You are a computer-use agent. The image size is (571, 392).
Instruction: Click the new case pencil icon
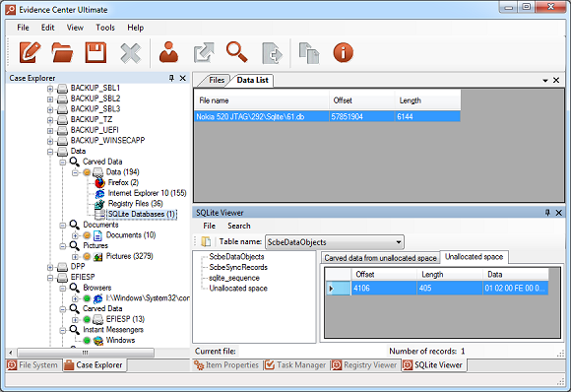[30, 52]
